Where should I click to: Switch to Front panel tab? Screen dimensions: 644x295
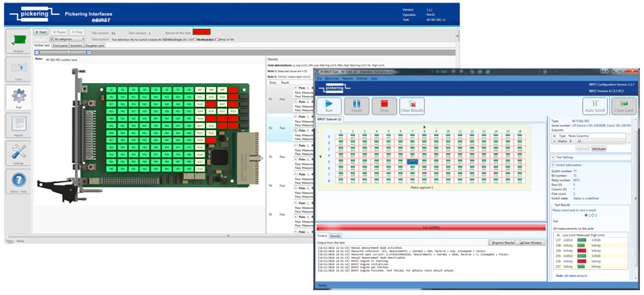click(60, 45)
